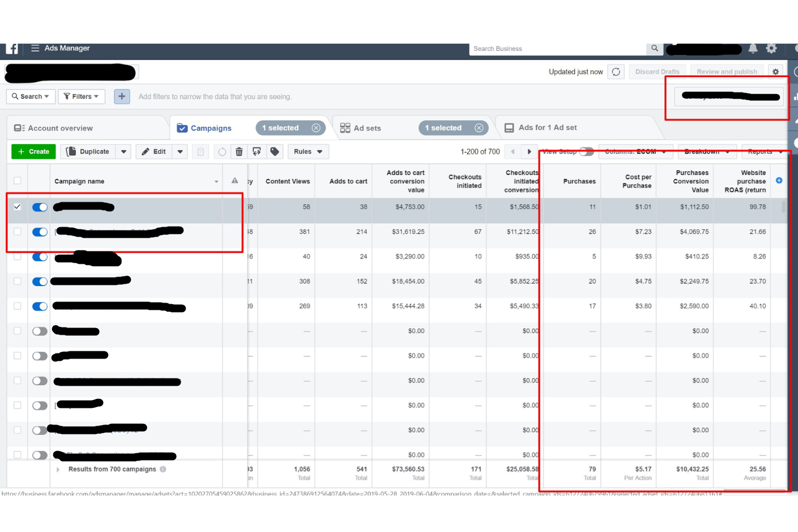This screenshot has height=532, width=798.
Task: Click the $7.23 cost per purchase cell
Action: point(643,232)
